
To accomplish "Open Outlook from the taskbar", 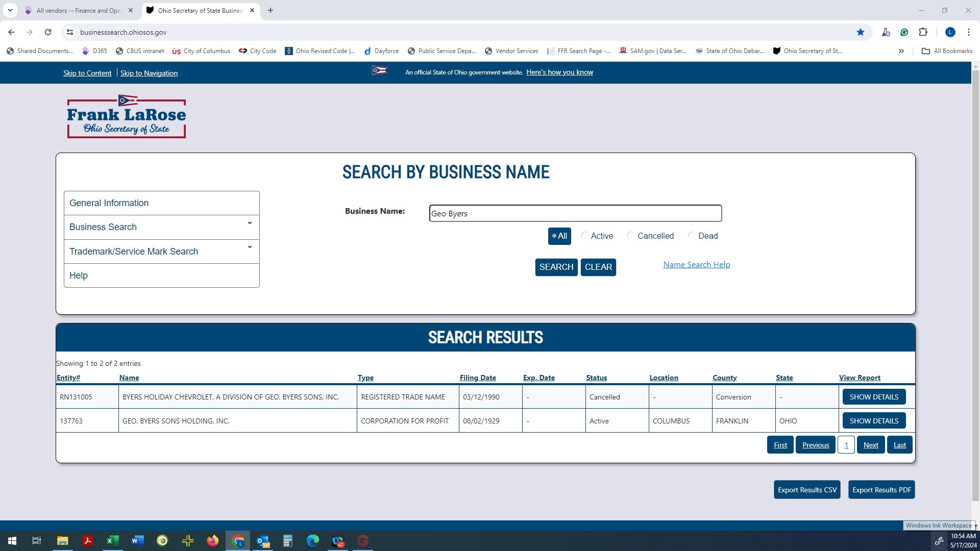I will [263, 541].
